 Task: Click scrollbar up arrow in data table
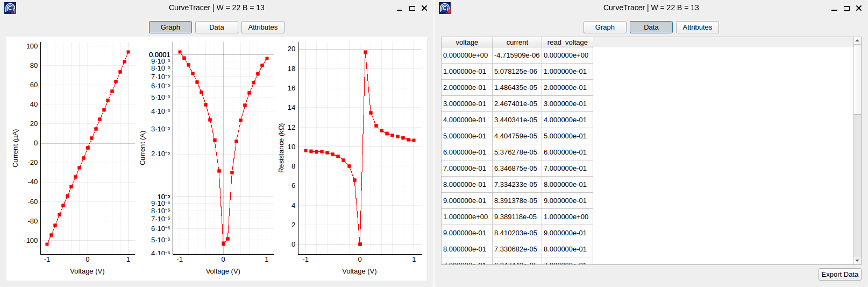click(857, 41)
